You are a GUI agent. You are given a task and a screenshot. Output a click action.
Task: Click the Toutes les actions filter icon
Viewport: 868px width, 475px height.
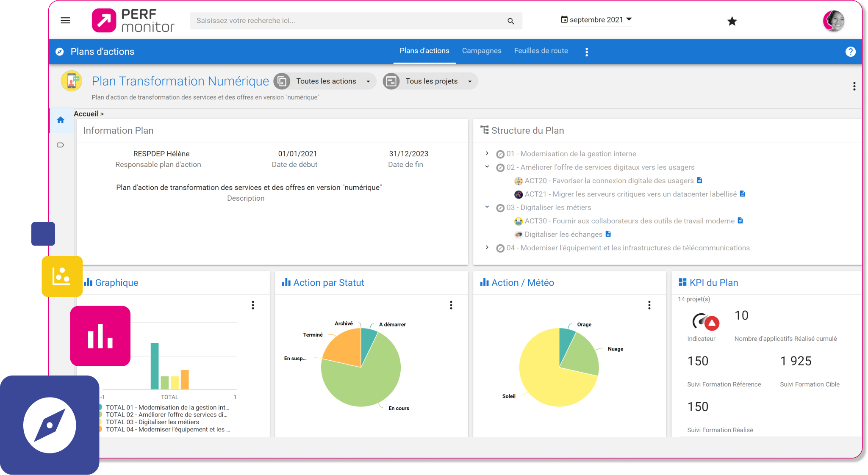[282, 81]
